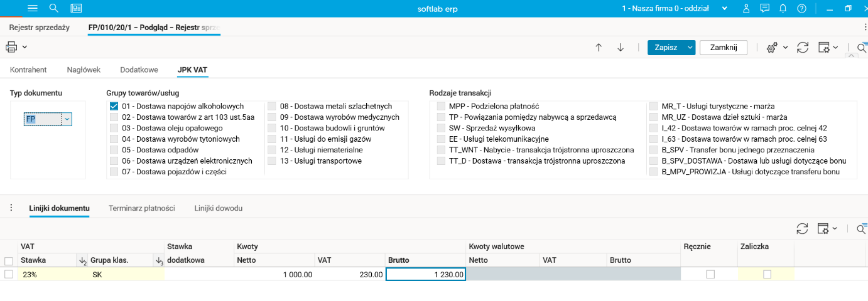Click the Zapisz save button
Screen dimensions: 868x301
[x=666, y=48]
